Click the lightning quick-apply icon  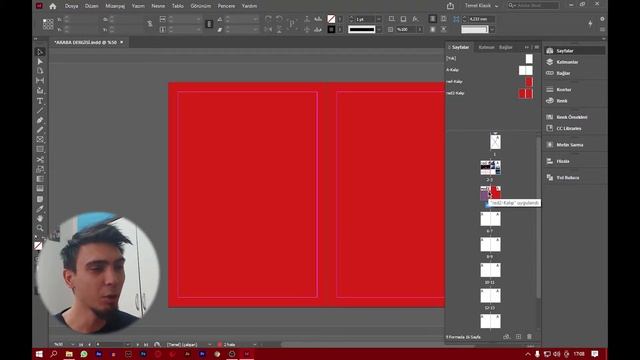(x=590, y=24)
